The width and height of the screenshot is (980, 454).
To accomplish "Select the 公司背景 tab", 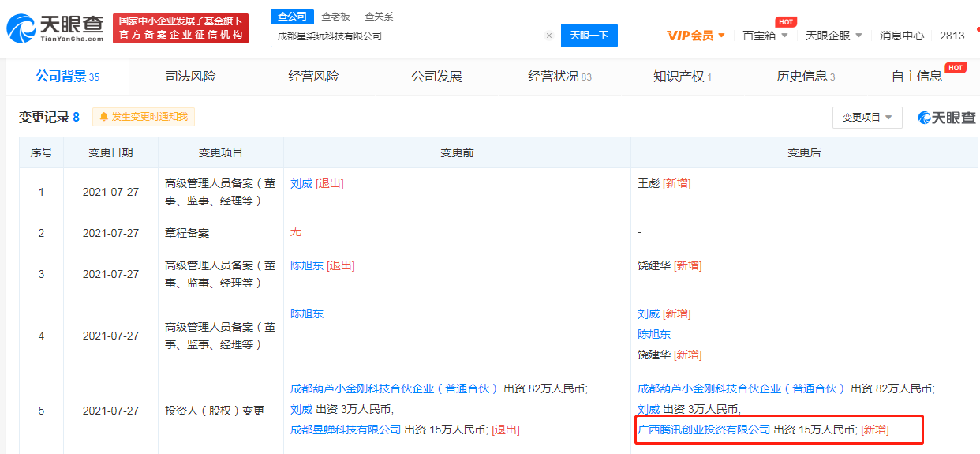I will coord(67,77).
